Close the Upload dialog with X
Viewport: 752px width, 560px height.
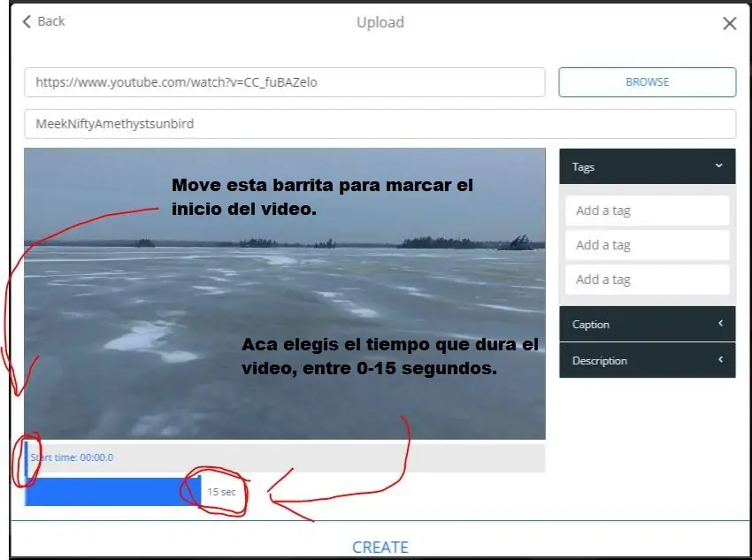[730, 23]
